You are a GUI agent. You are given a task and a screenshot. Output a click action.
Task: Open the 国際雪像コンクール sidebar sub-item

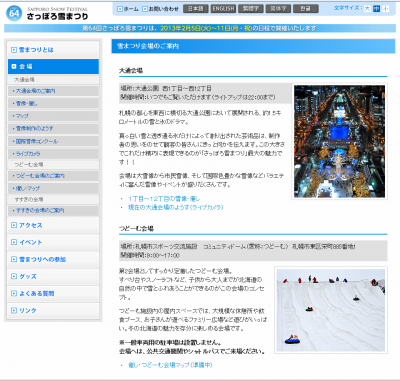coord(53,141)
